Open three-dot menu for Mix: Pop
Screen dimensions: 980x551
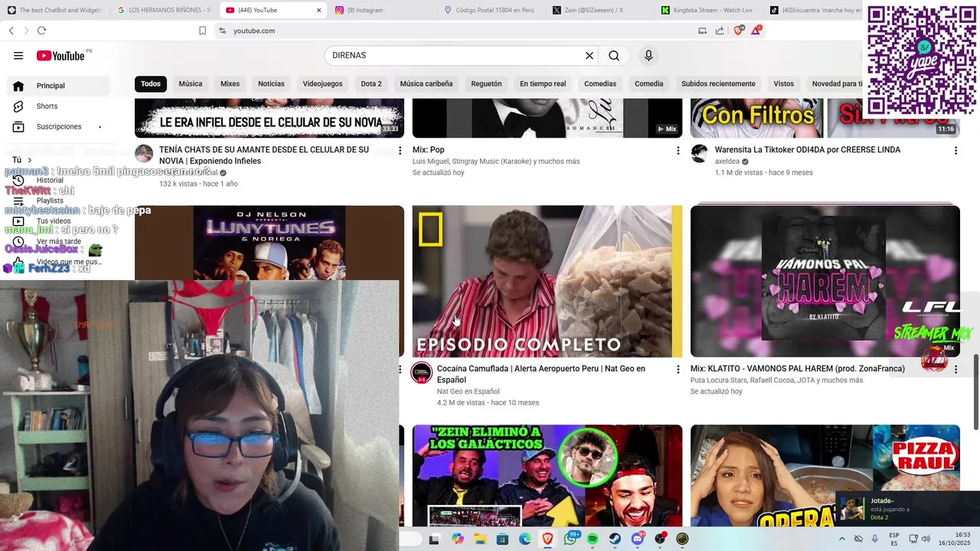tap(678, 151)
